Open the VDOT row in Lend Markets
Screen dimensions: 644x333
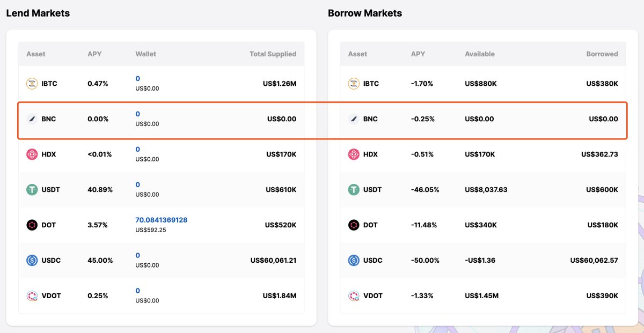[x=161, y=296]
